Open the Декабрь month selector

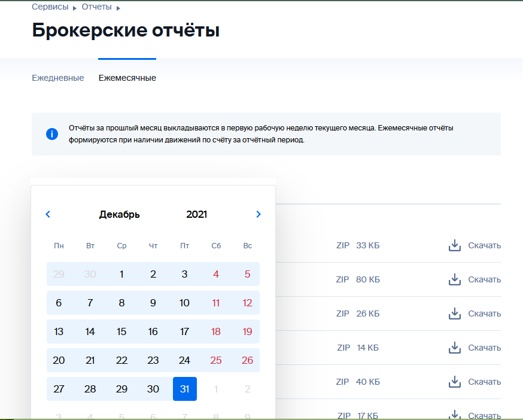[120, 214]
